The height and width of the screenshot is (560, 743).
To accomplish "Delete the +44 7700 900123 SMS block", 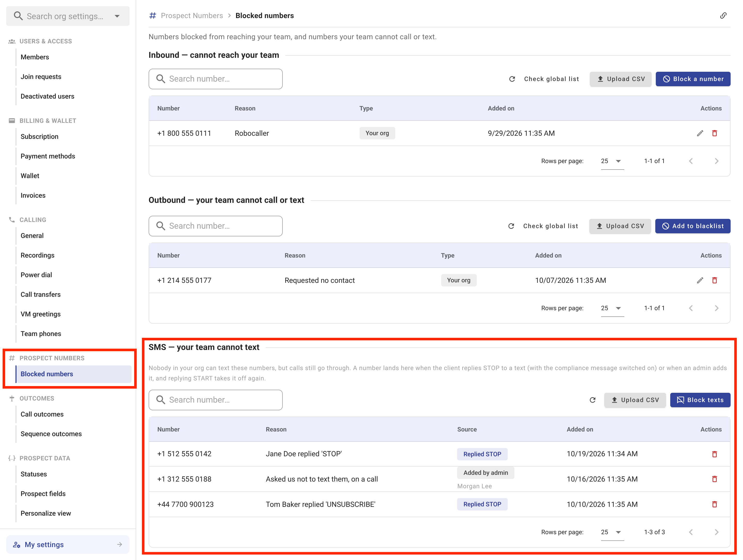I will 714,504.
